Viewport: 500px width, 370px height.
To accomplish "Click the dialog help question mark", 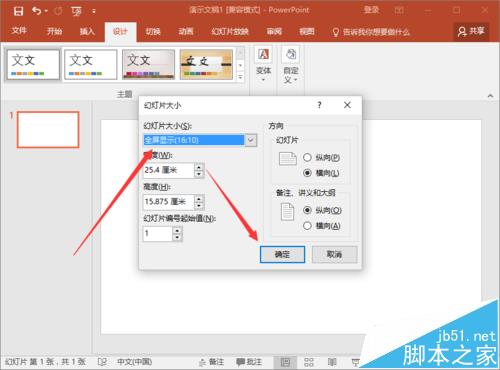I will click(319, 105).
